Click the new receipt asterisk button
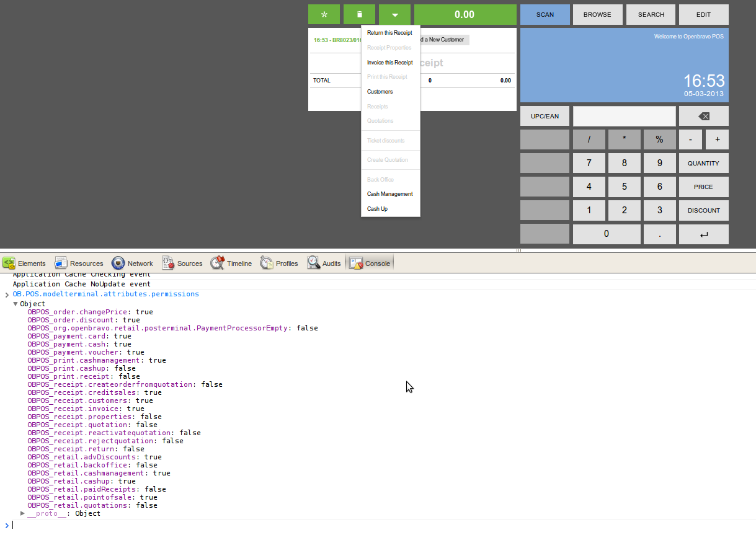 click(324, 15)
